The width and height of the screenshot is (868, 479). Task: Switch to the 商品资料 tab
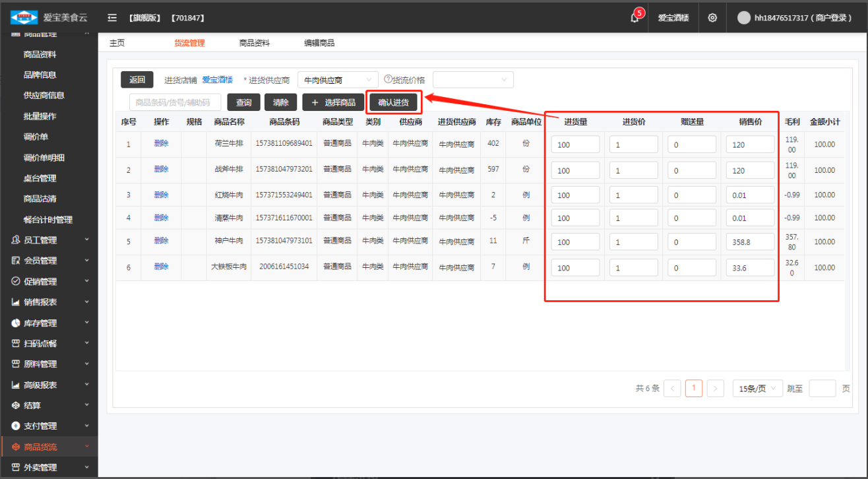click(x=254, y=43)
